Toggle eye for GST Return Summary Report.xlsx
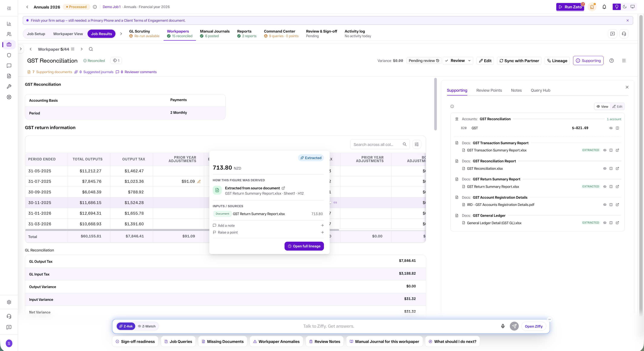This screenshot has height=351, width=644. (x=605, y=187)
